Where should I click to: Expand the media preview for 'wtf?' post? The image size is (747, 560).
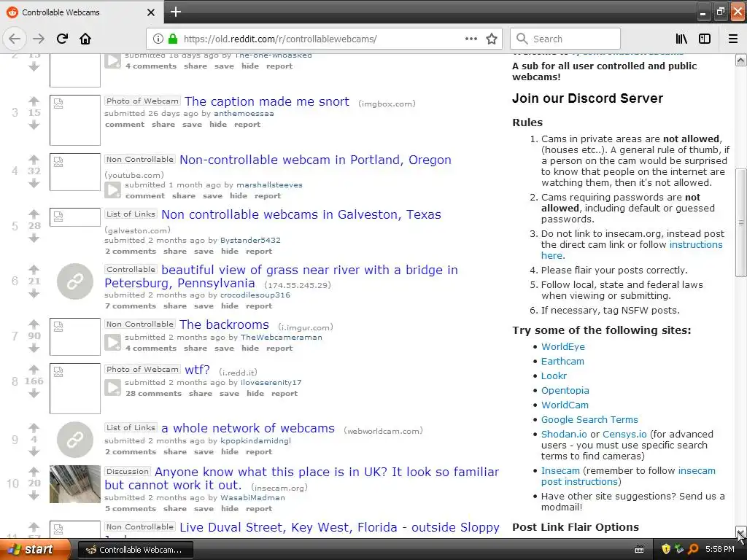(x=113, y=388)
